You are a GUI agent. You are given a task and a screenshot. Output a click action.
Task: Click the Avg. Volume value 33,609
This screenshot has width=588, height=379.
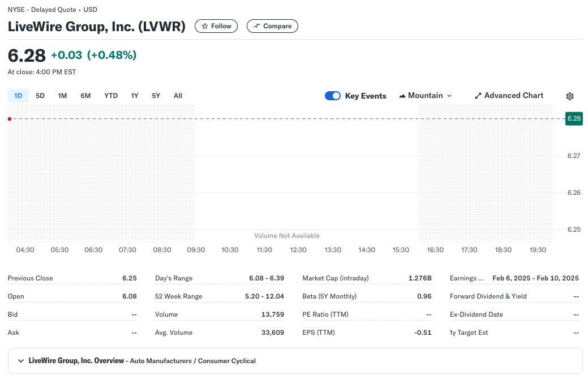coord(273,333)
